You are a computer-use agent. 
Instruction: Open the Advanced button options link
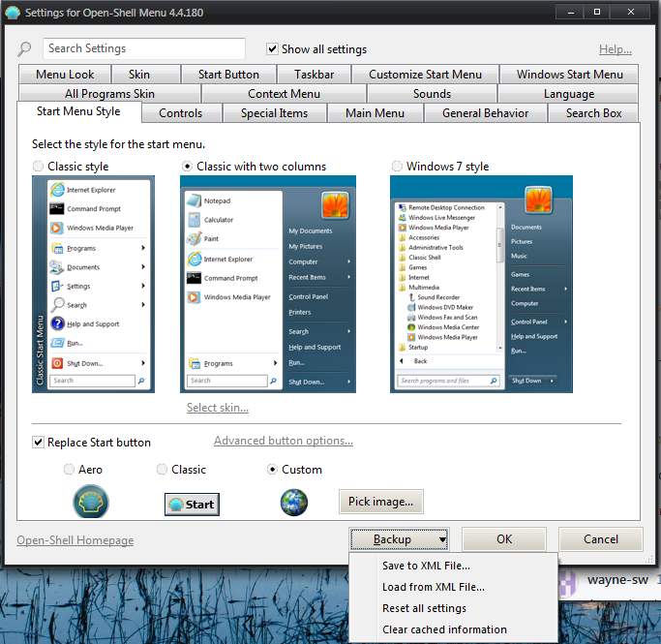[284, 441]
